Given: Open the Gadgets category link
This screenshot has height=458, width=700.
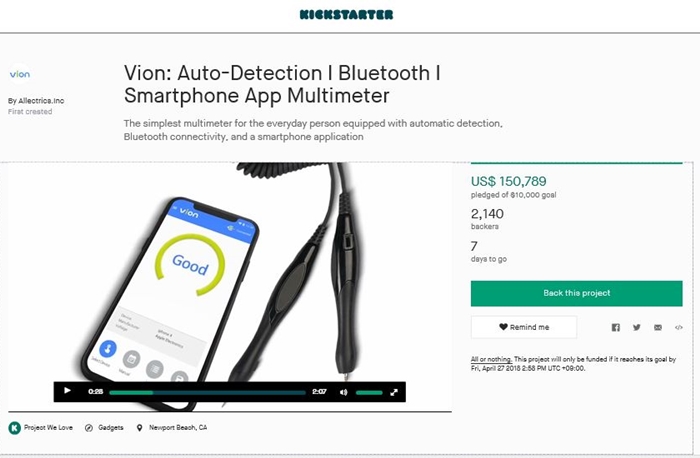Looking at the screenshot, I should (x=110, y=428).
